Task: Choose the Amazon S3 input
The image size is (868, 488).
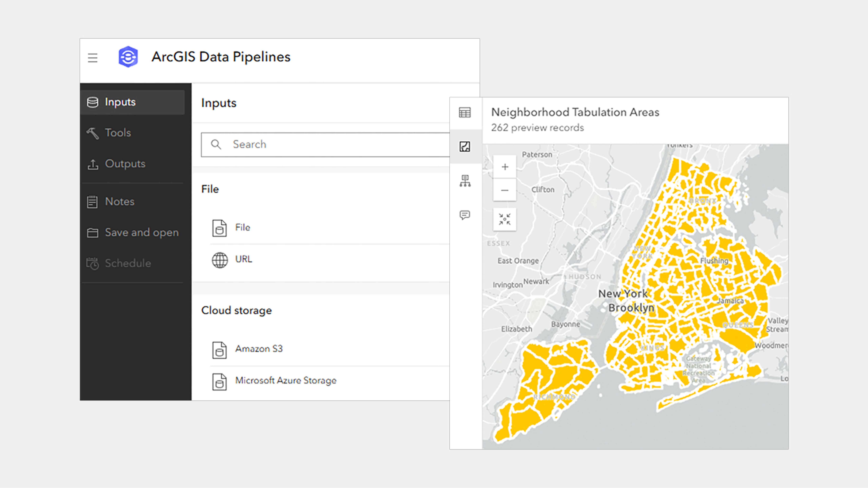Action: coord(330,349)
